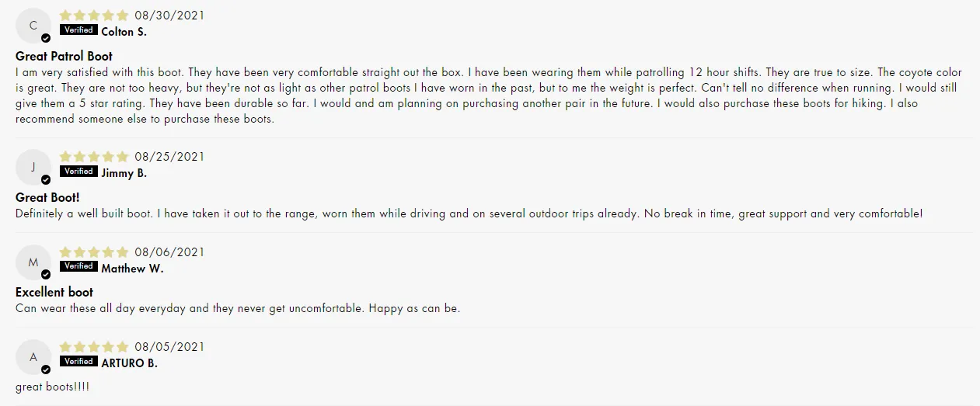The height and width of the screenshot is (406, 980).
Task: Click Matthew W. avatar circle with letter M
Action: pos(33,262)
